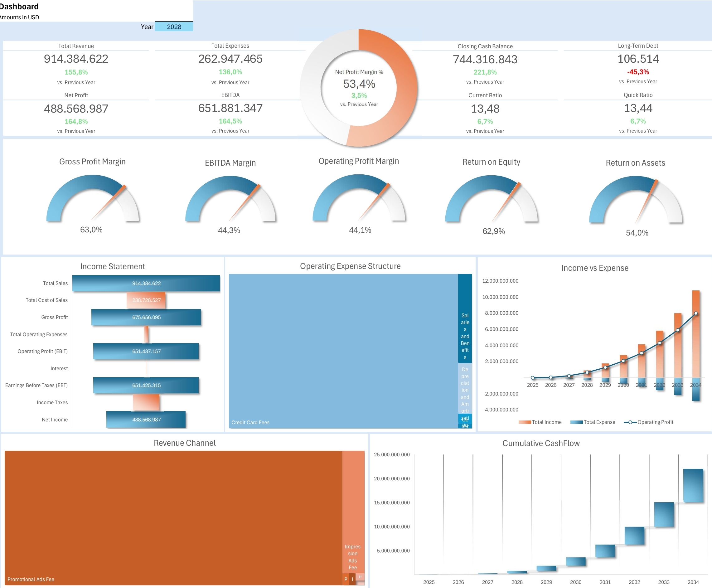This screenshot has height=588, width=712.
Task: Click the Current Ratio value 13,48
Action: coord(485,109)
